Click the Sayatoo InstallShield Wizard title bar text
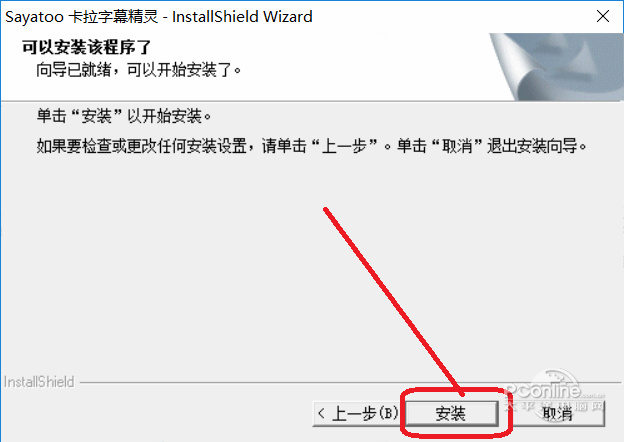 tap(159, 17)
